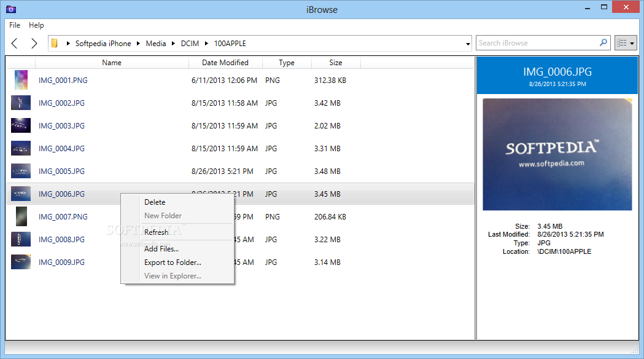The width and height of the screenshot is (644, 359).
Task: Choose Export to Folder... from context menu
Action: [173, 262]
